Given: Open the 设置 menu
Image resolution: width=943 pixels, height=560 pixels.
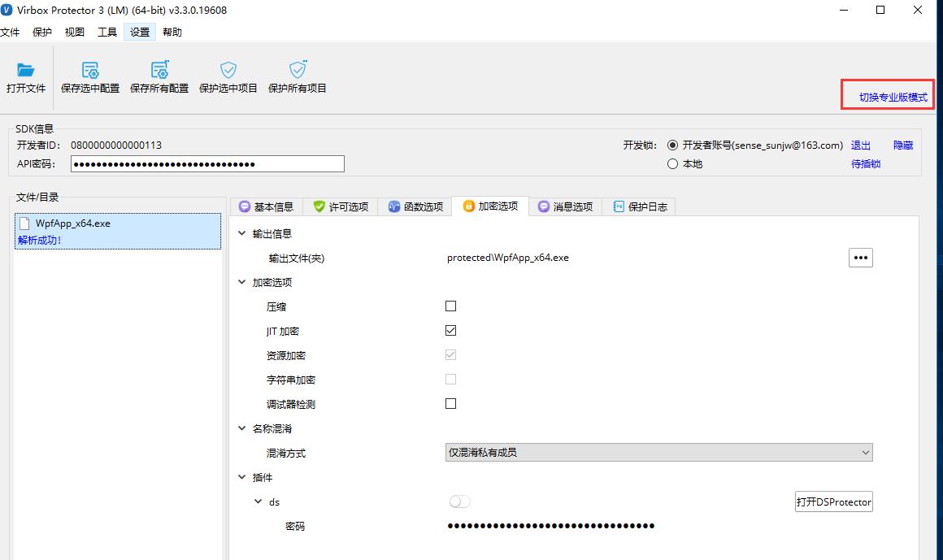Looking at the screenshot, I should pyautogui.click(x=140, y=32).
